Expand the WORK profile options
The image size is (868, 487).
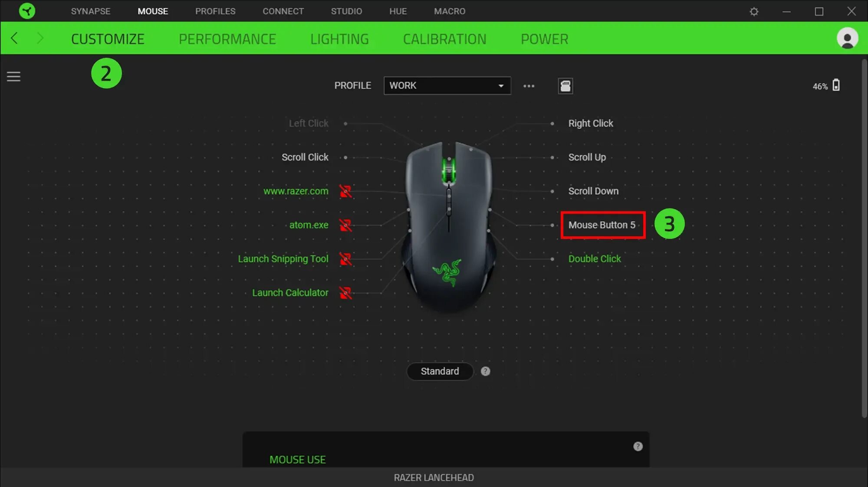pyautogui.click(x=500, y=85)
